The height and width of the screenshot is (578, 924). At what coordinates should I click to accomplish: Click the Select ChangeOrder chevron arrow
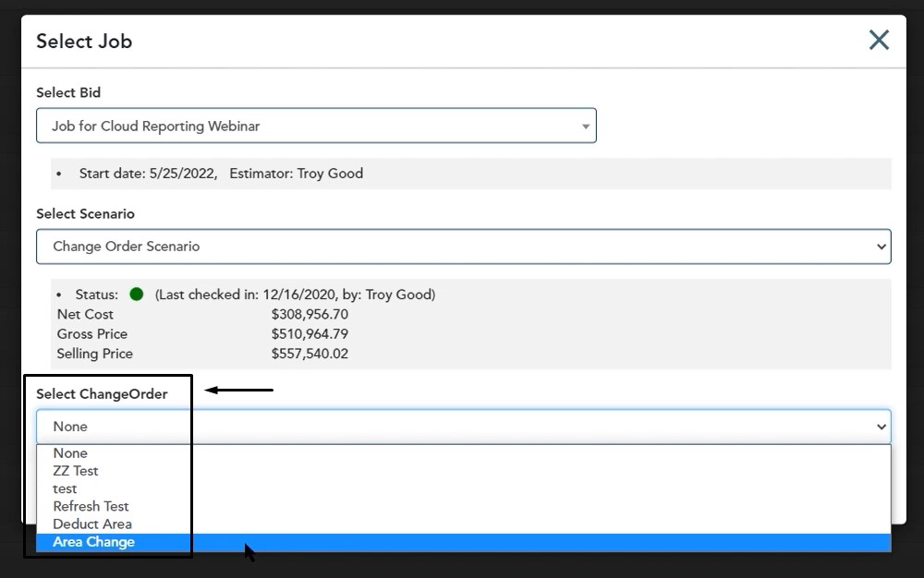point(880,427)
